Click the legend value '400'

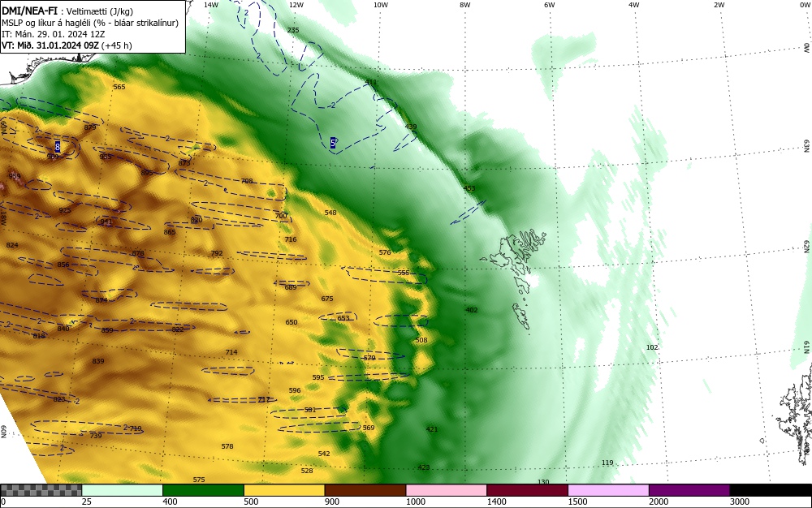pyautogui.click(x=170, y=502)
